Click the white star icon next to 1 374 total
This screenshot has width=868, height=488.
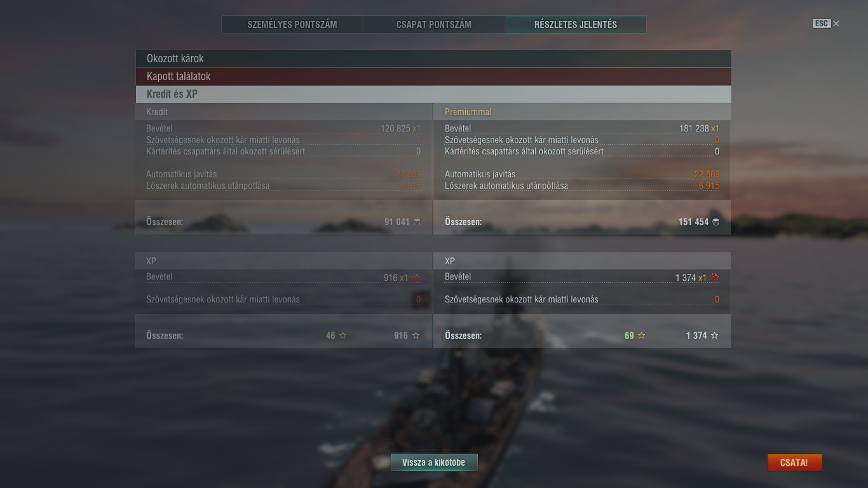714,335
